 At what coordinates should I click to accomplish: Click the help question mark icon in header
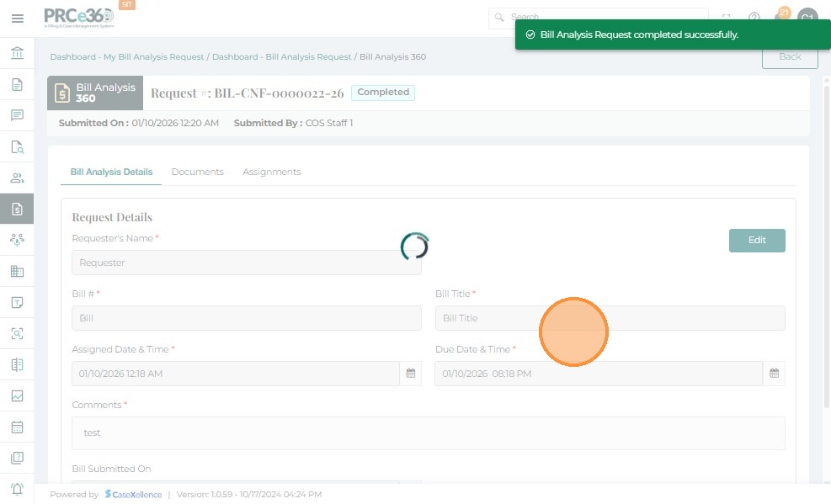click(x=754, y=17)
